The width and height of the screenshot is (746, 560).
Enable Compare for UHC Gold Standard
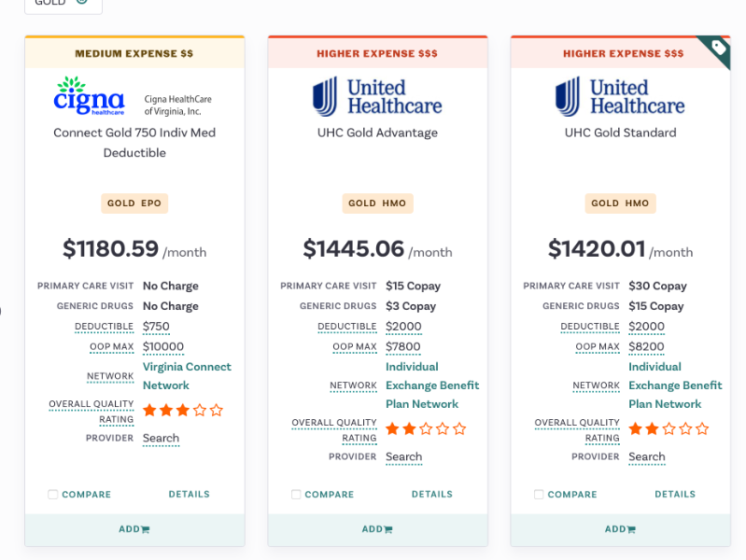(x=539, y=495)
